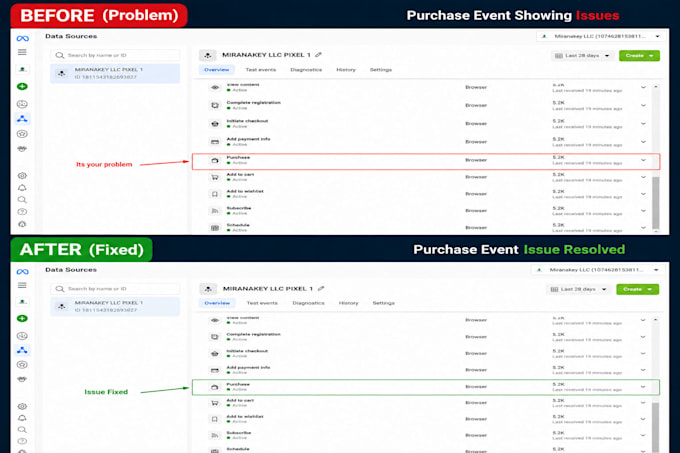The image size is (680, 453).
Task: Open the Miranakey LLC account dropdown in BEFORE screenshot
Action: [601, 36]
